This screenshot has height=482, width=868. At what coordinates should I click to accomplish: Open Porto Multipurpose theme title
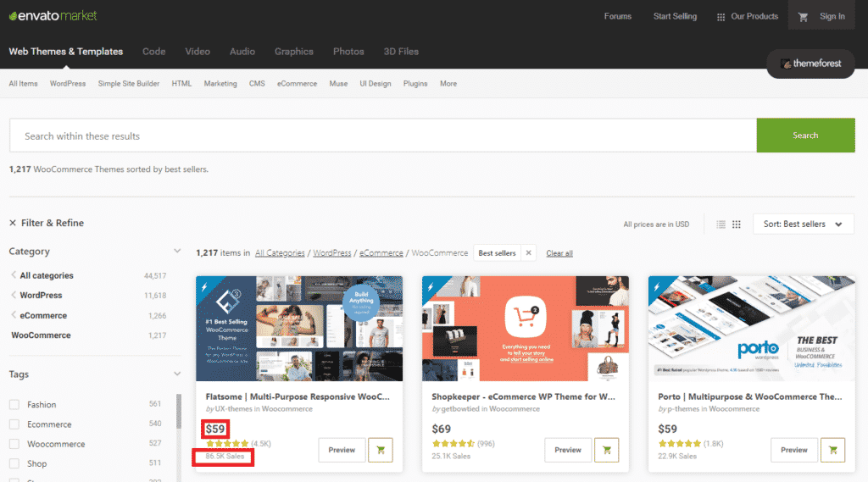(x=750, y=396)
